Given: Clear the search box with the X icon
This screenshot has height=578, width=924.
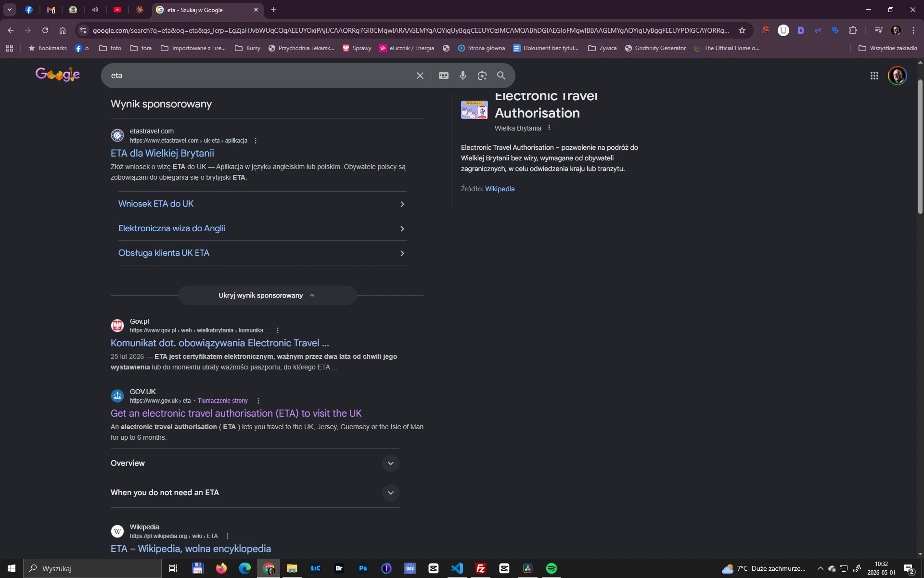Looking at the screenshot, I should point(420,76).
